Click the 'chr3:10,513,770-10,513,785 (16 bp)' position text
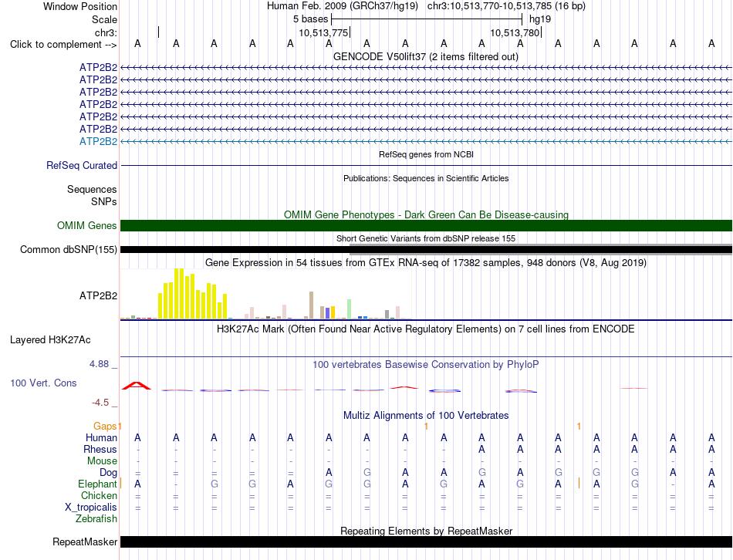 pyautogui.click(x=506, y=6)
